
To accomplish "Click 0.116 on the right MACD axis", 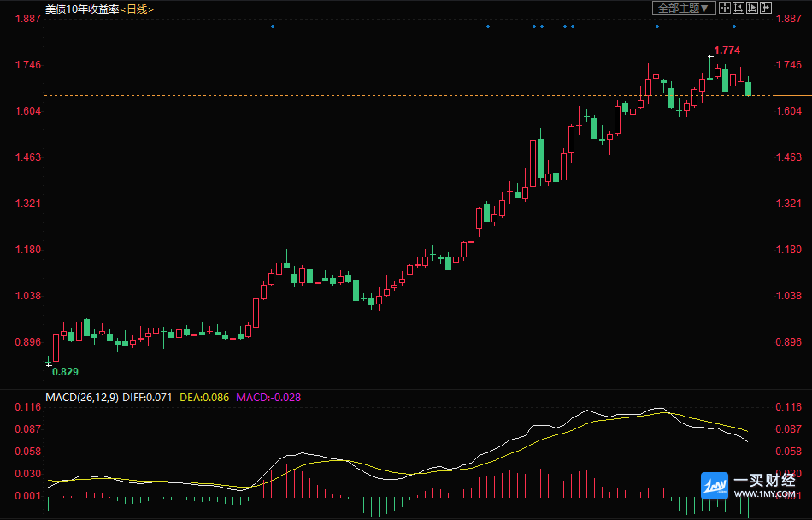I will [789, 408].
